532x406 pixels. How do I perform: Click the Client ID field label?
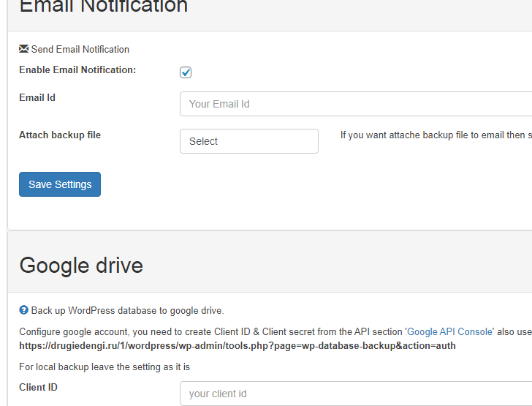(x=38, y=387)
